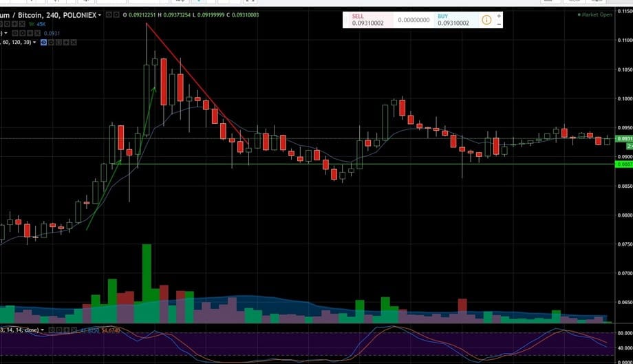
Task: Open the POLONIEX symbol title dropdown arrow
Action: (100, 15)
